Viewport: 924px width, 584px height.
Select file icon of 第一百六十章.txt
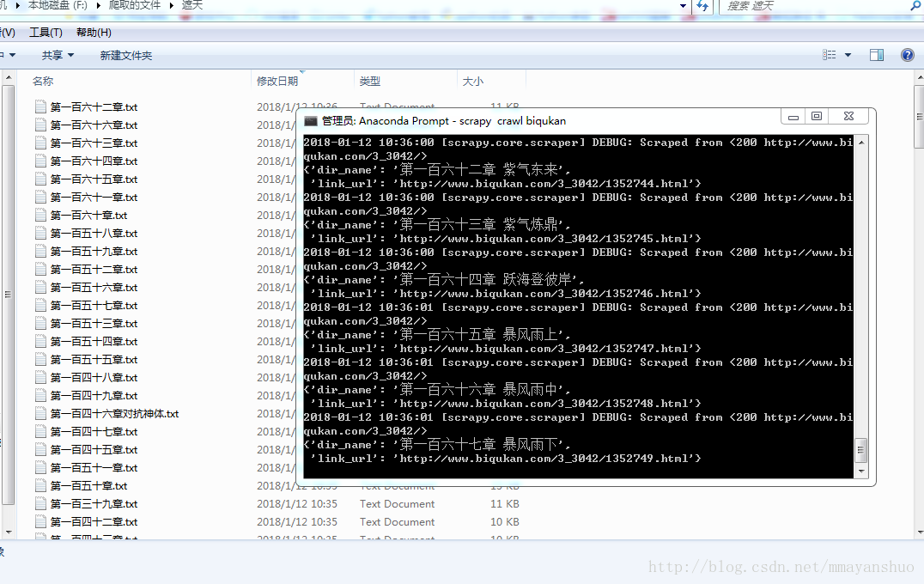pyautogui.click(x=40, y=215)
